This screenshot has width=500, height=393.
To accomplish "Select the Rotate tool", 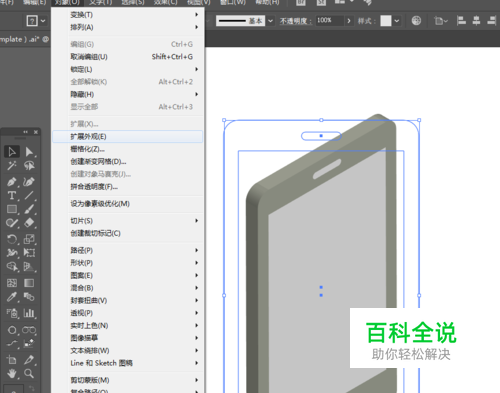I will pos(12,239).
